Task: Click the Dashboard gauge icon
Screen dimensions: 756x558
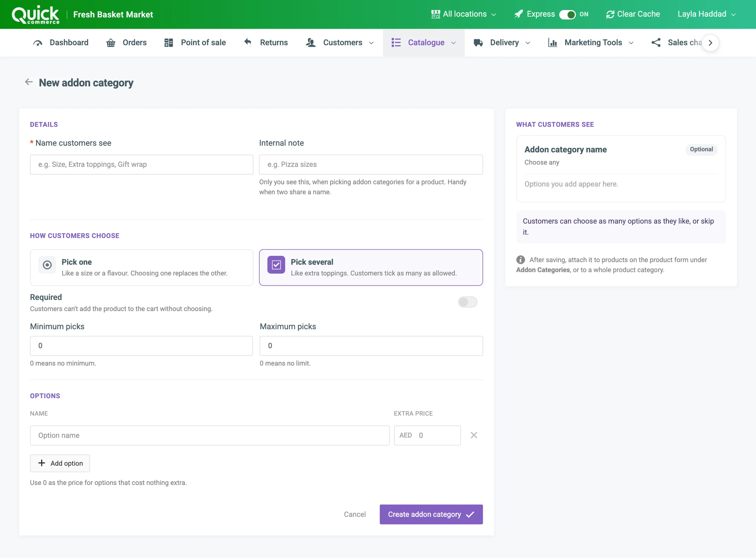Action: (x=38, y=43)
